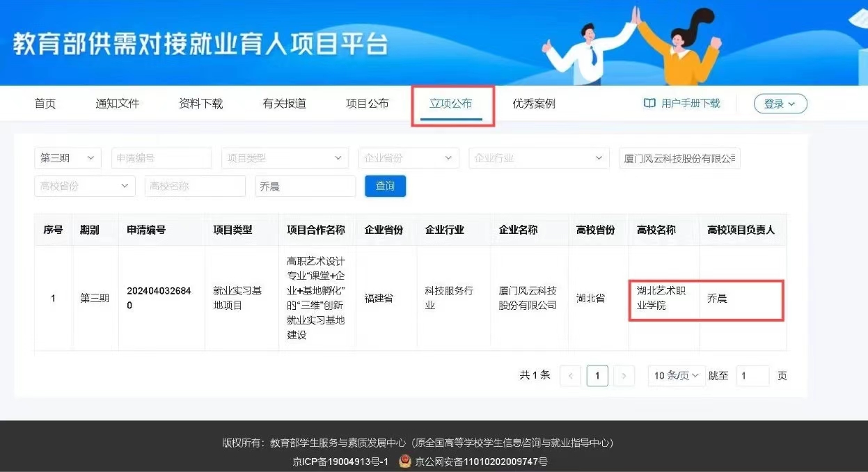Viewport: 868px width, 472px height.
Task: Click the 用户手册下载 link
Action: (691, 104)
